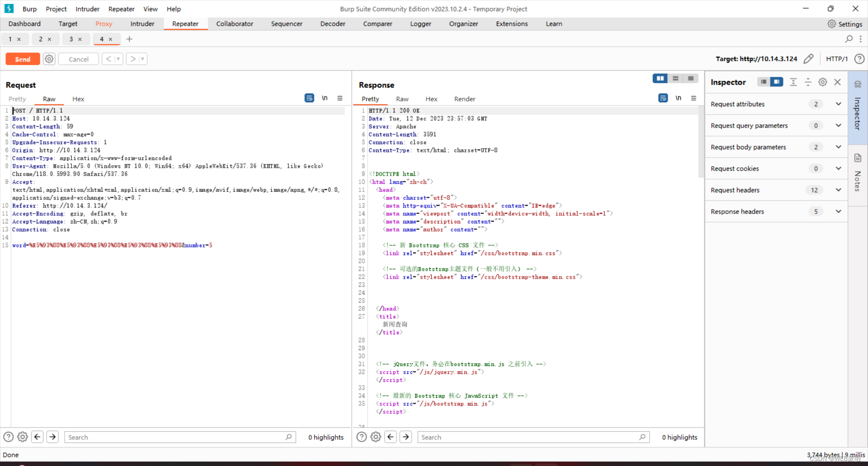Close the Inspector panel
Screen dimensions: 868x466
point(838,82)
